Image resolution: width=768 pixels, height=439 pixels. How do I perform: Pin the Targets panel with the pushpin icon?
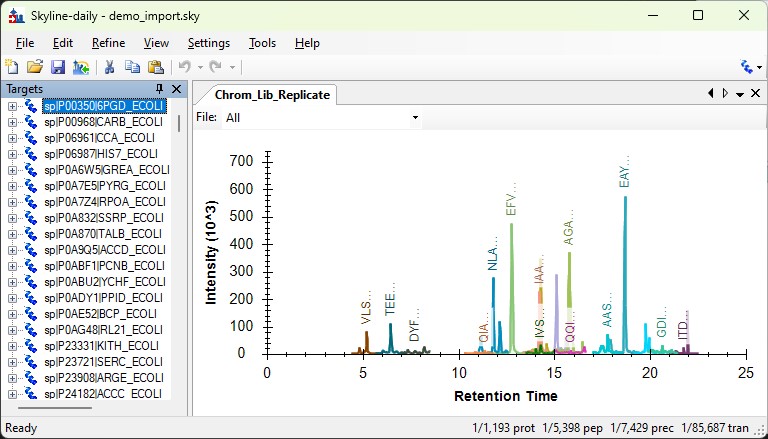[159, 89]
